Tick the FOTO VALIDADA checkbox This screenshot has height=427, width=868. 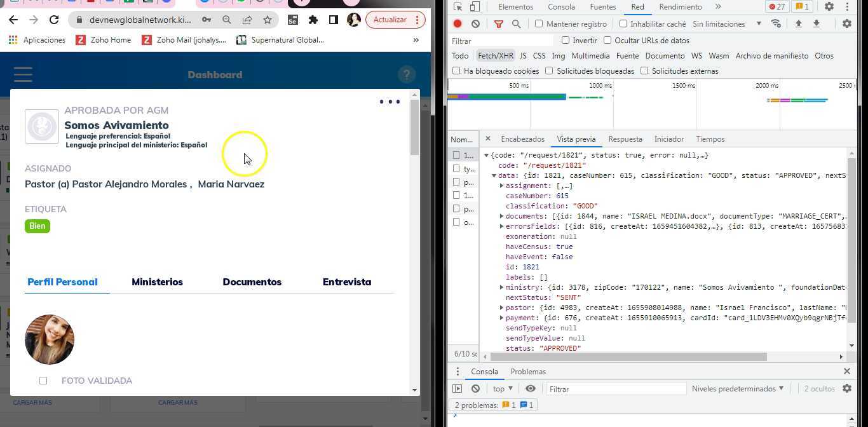click(x=43, y=381)
